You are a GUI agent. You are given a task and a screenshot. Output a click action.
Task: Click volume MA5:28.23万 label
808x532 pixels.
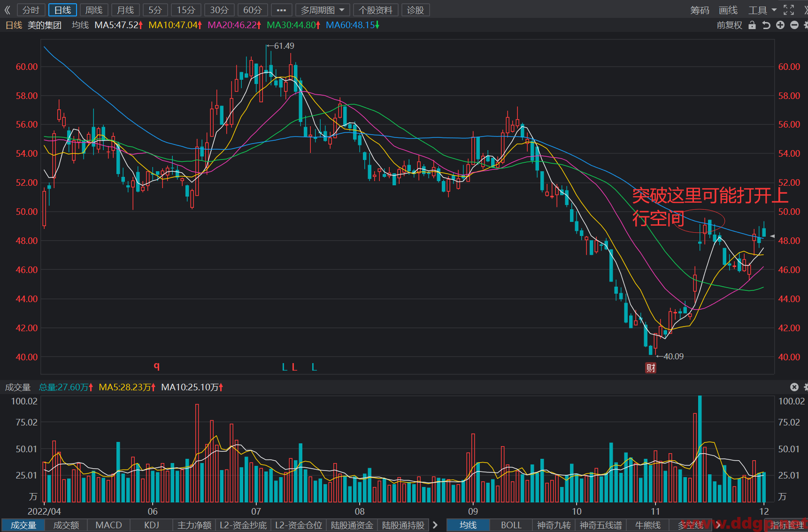point(127,387)
